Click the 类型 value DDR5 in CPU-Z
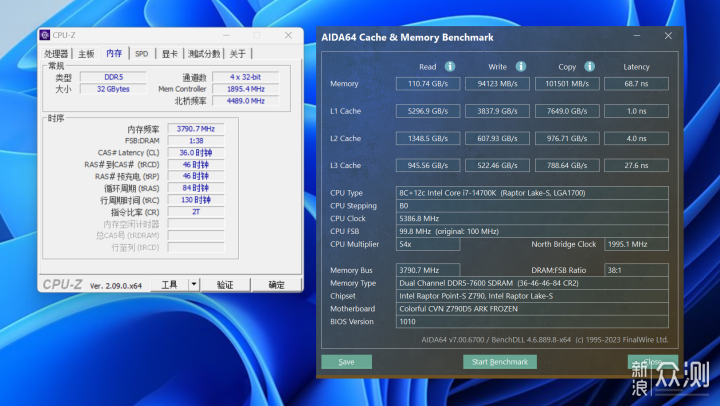The width and height of the screenshot is (720, 406). [x=113, y=77]
